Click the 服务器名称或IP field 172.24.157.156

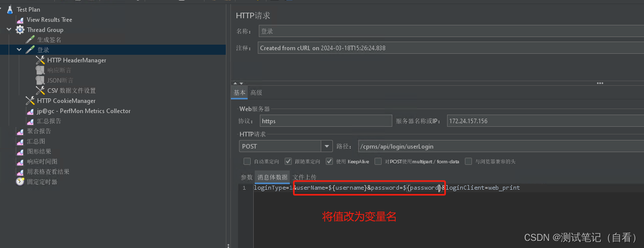click(546, 121)
